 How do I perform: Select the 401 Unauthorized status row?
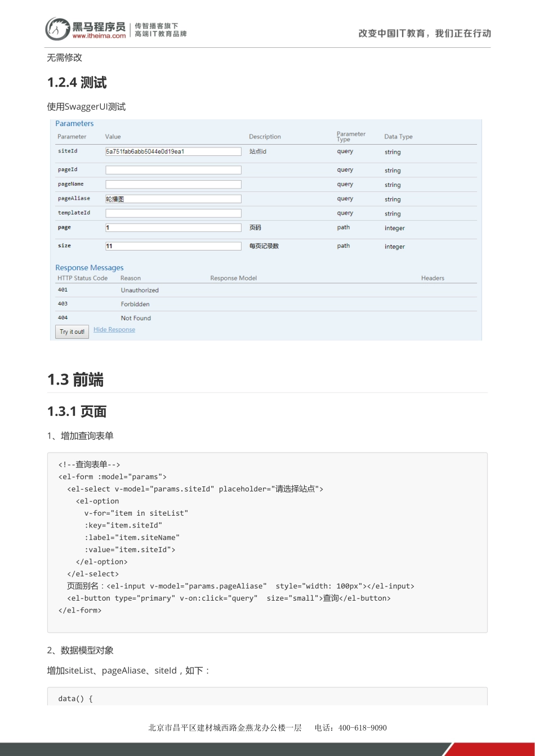[139, 290]
